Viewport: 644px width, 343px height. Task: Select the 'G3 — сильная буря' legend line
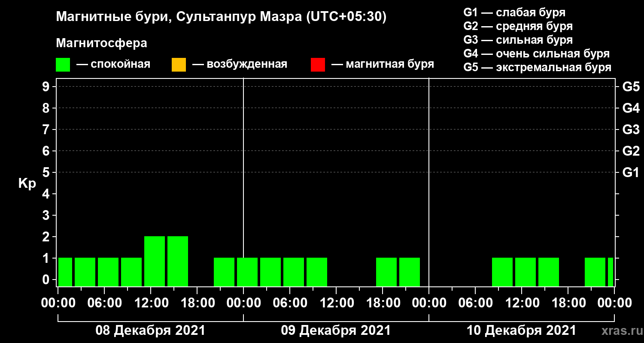[518, 40]
